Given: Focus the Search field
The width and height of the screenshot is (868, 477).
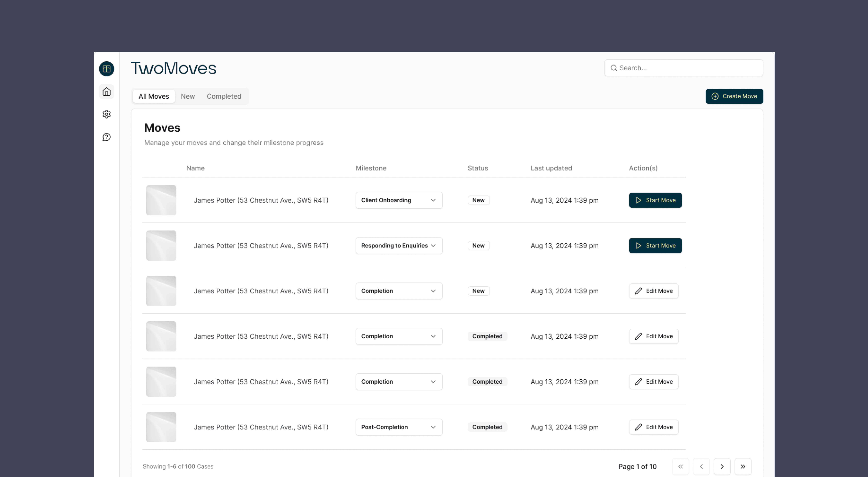Looking at the screenshot, I should tap(684, 68).
